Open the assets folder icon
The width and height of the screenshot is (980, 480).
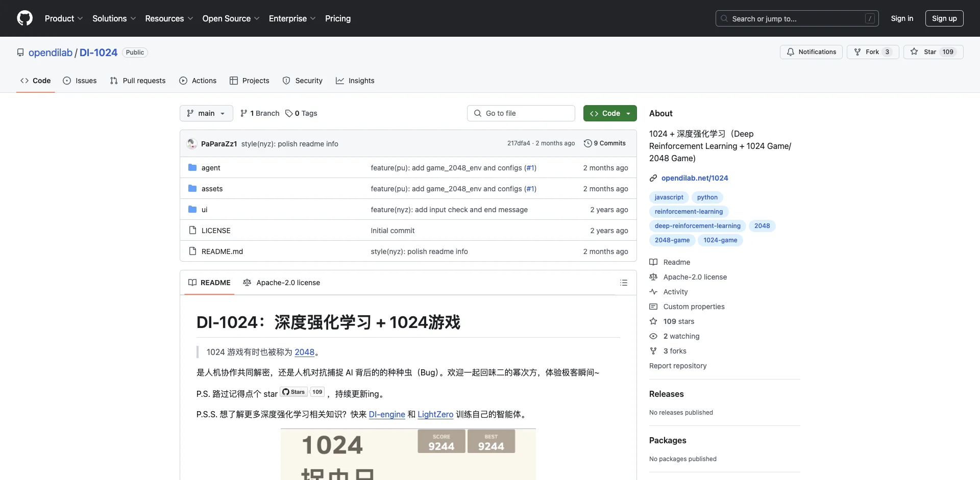pyautogui.click(x=192, y=188)
